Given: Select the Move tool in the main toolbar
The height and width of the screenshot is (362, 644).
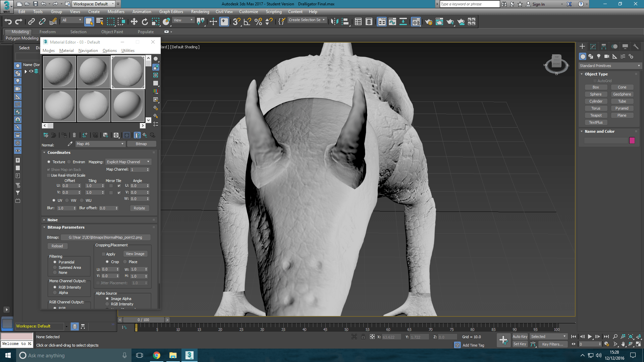Looking at the screenshot, I should (x=134, y=21).
